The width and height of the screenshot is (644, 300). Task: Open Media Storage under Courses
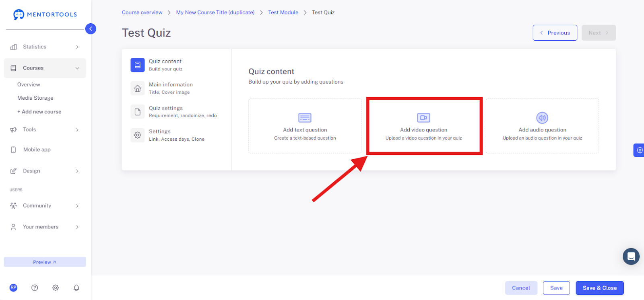point(35,98)
